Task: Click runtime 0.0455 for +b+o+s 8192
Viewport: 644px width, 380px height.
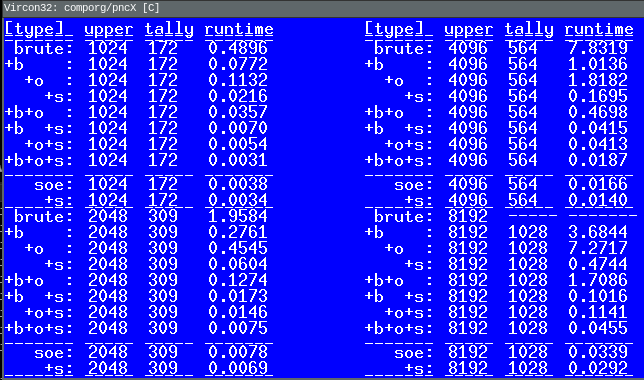Action: [x=598, y=328]
